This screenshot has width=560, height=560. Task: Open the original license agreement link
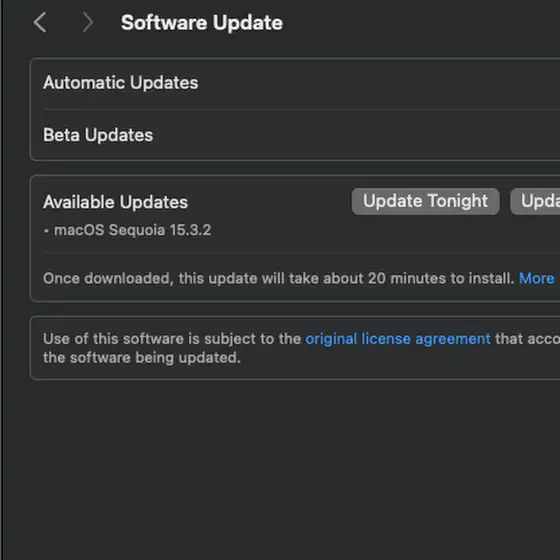click(x=398, y=339)
